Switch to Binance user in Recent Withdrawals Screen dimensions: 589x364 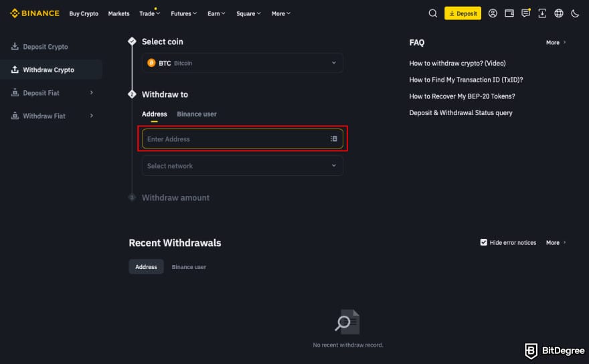coord(189,267)
